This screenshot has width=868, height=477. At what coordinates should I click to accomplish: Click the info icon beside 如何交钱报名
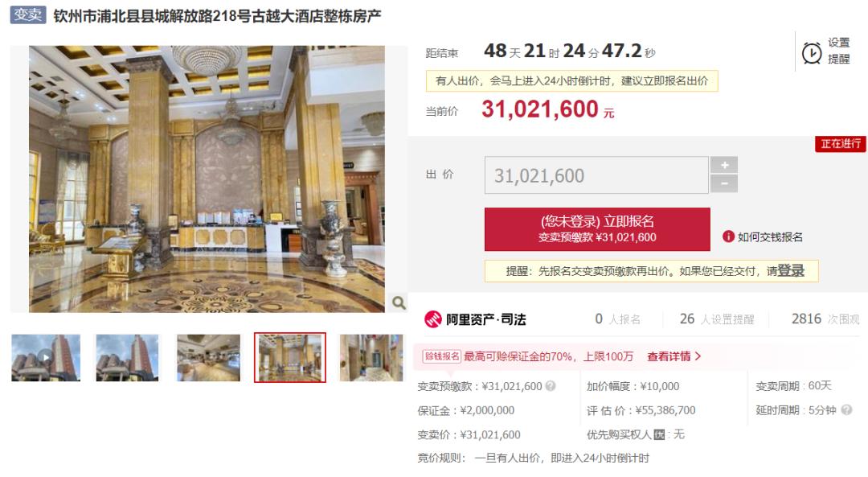[x=728, y=236]
